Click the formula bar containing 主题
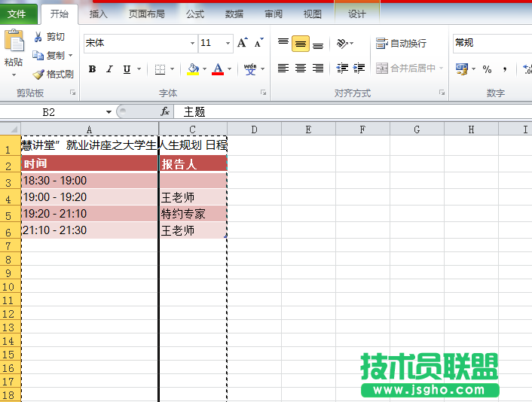Screen dimensions: 532x402 click(x=353, y=111)
